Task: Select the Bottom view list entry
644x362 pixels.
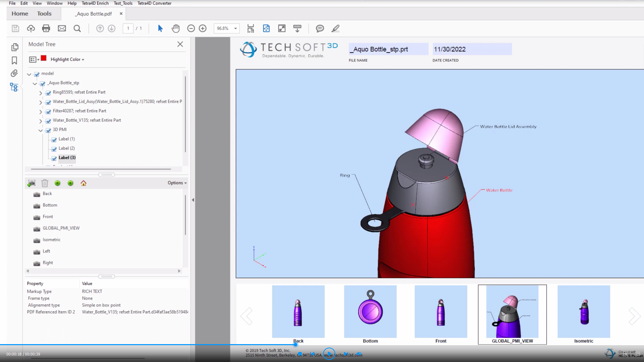Action: [x=49, y=205]
